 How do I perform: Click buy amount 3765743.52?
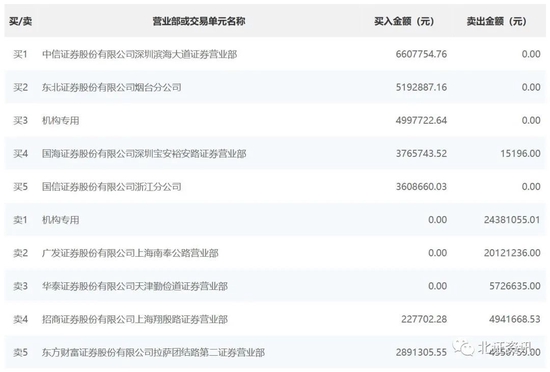[x=421, y=154]
